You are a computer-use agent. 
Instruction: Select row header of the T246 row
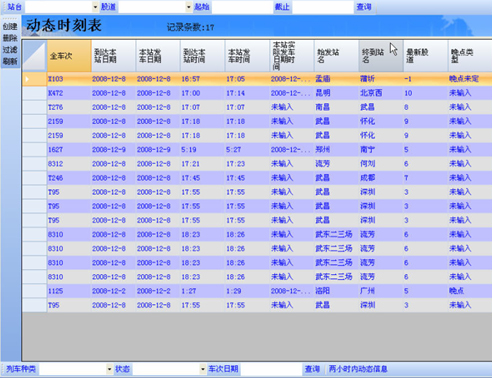[x=35, y=178]
